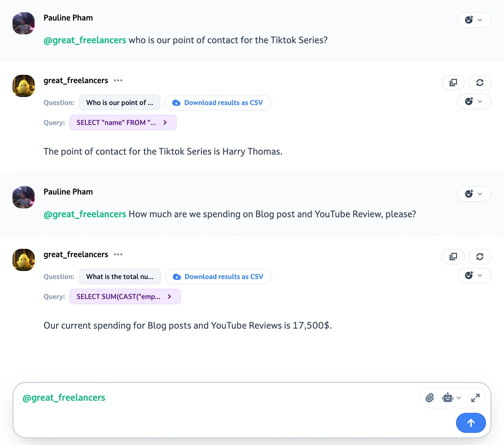Click the 'Who is our point of ...' question chip
The image size is (504, 445).
tap(119, 103)
